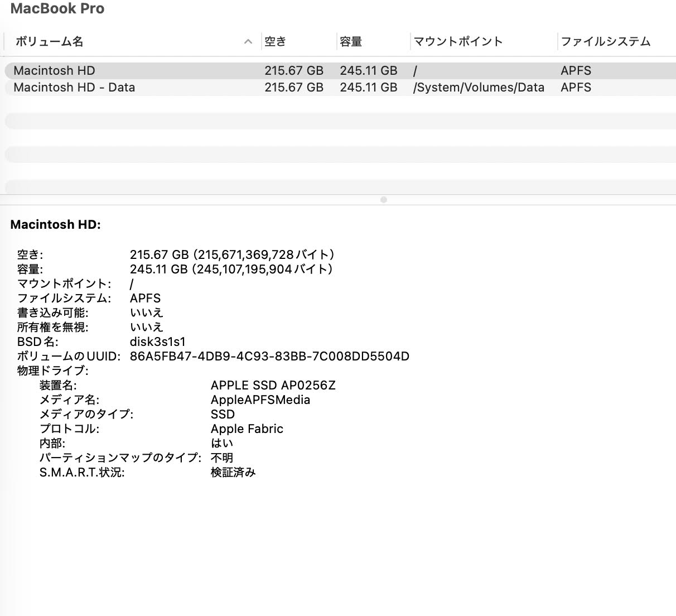Click the APPLE SSD AP0256Z device name
Image resolution: width=676 pixels, height=616 pixels.
point(273,385)
